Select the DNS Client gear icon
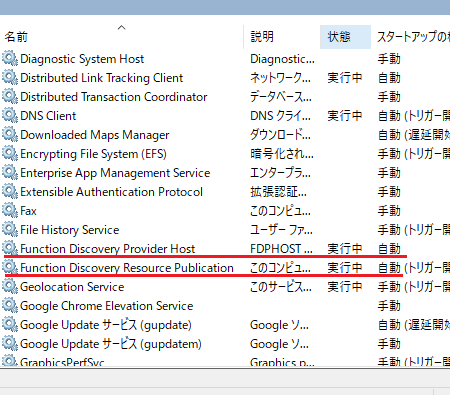Screen dimensions: 450x395 click(10, 116)
